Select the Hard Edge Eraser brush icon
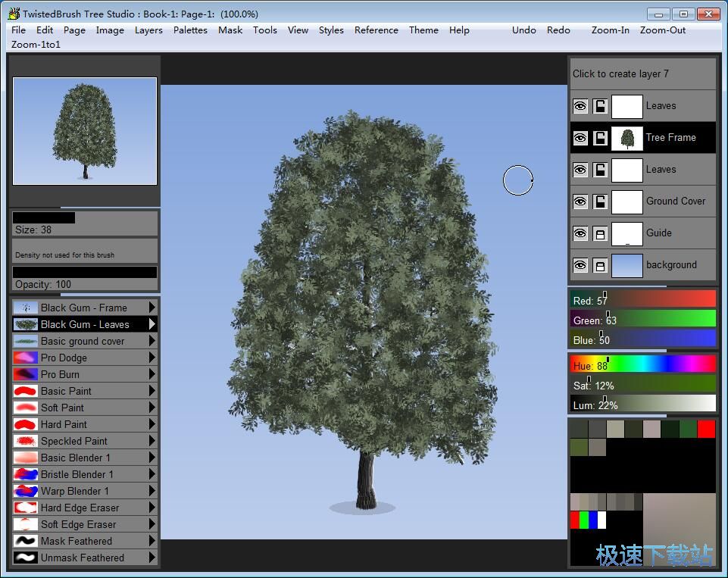728x578 pixels. pos(26,508)
